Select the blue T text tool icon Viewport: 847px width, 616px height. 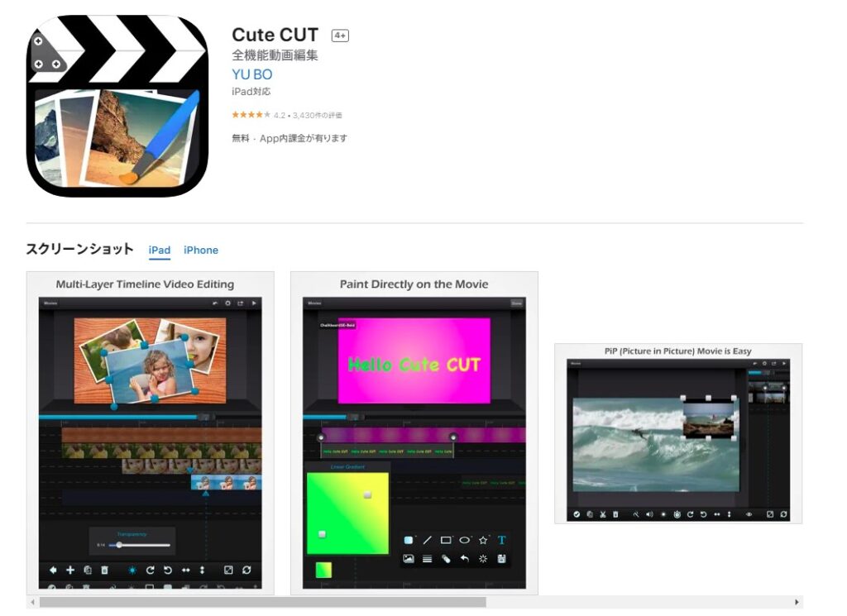[x=501, y=540]
